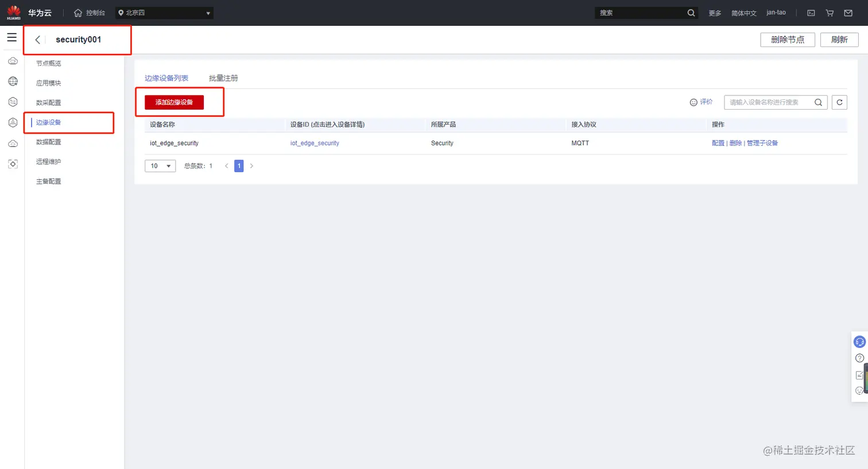Image resolution: width=868 pixels, height=469 pixels.
Task: Expand the 北京四 region dropdown
Action: pos(164,13)
